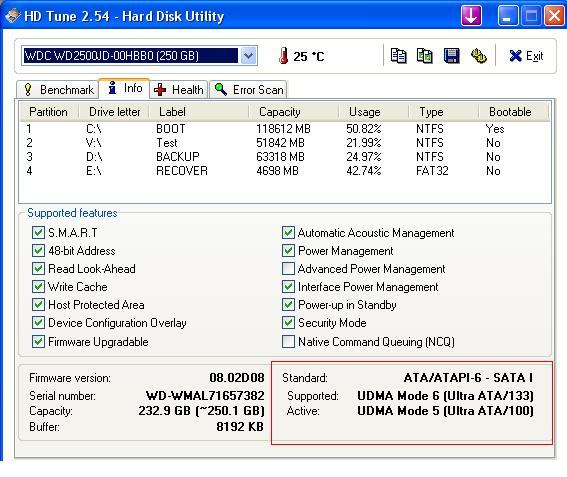Click the purple down-arrow title bar icon
Image resolution: width=567 pixels, height=477 pixels.
[471, 16]
